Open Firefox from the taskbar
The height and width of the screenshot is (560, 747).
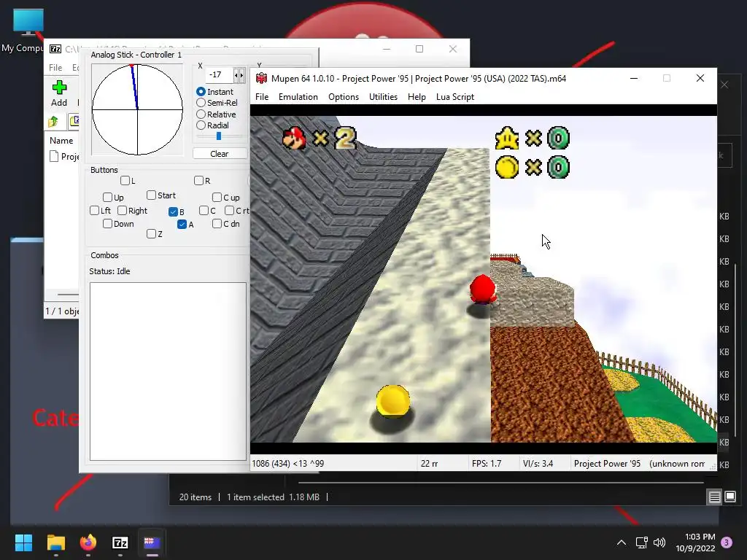point(88,542)
